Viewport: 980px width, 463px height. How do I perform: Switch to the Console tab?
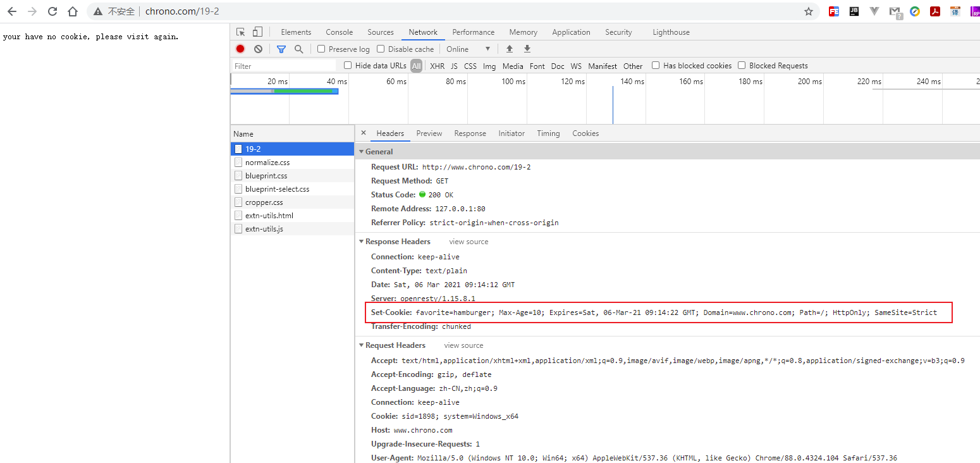340,32
